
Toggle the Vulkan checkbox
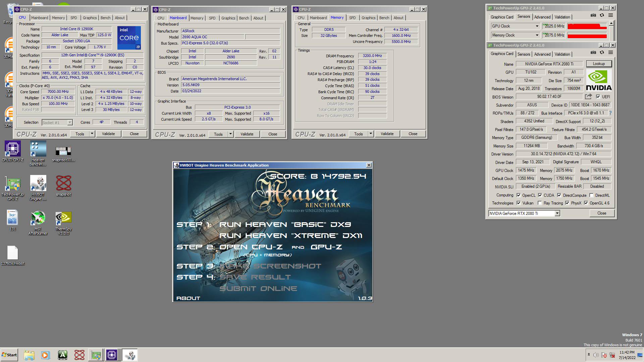519,203
